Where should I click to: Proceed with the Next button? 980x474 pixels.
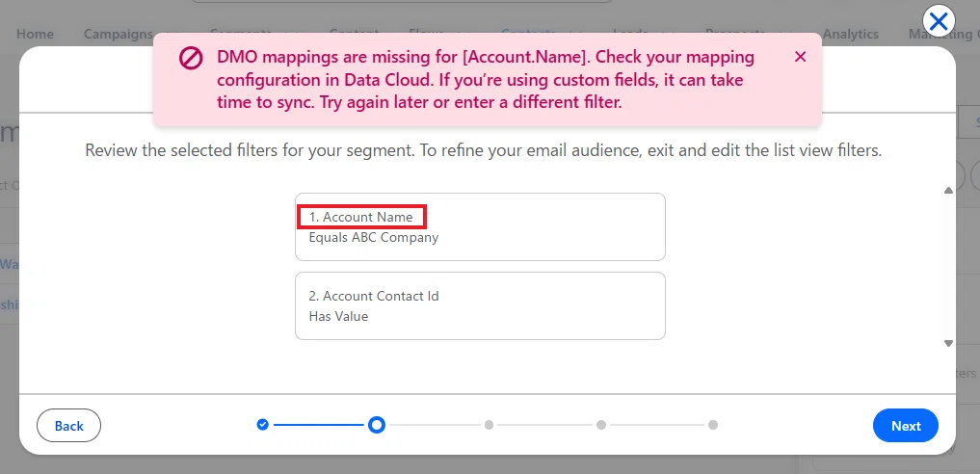click(906, 425)
